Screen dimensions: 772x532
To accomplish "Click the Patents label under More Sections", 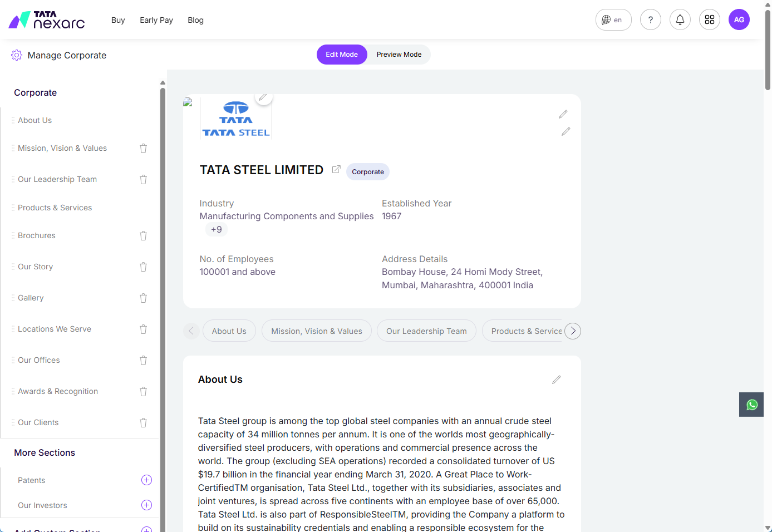I will [32, 480].
